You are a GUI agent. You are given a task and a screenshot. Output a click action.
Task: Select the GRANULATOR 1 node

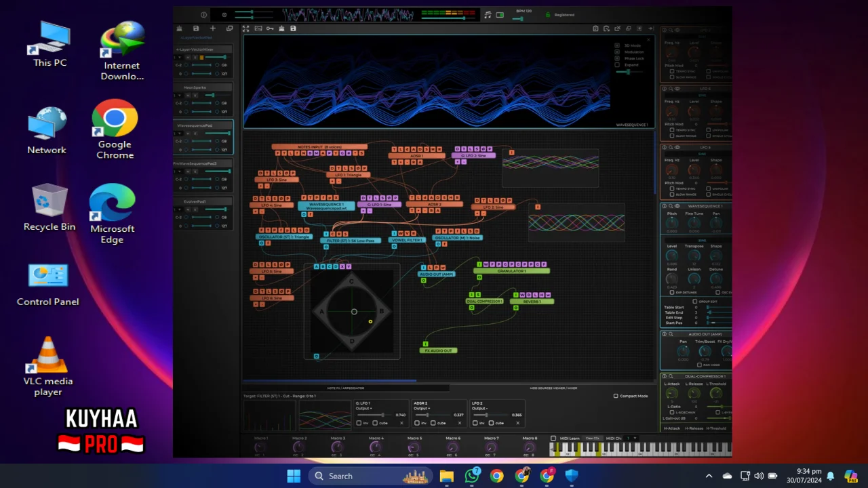(x=512, y=270)
